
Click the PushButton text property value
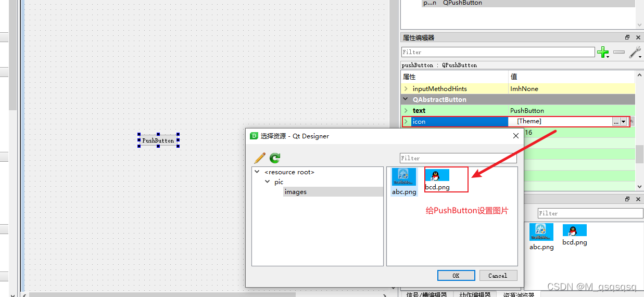click(527, 110)
